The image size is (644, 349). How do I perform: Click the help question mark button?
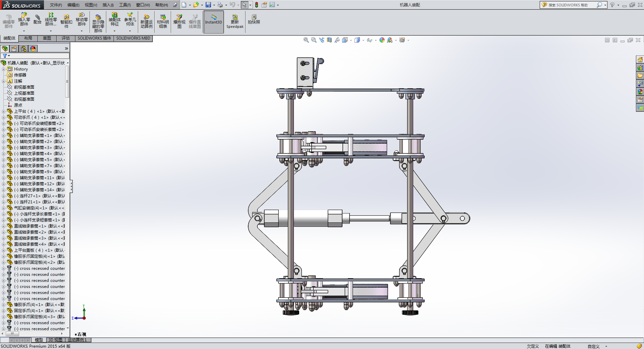point(612,5)
